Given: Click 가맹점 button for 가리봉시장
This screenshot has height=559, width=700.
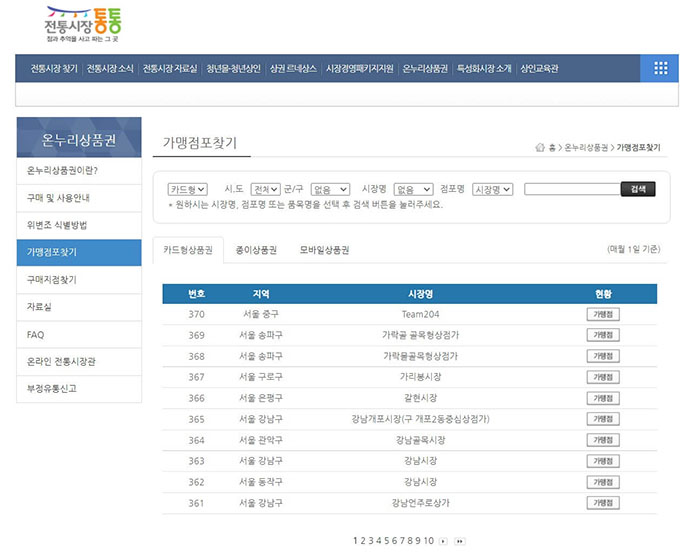Looking at the screenshot, I should (x=603, y=377).
